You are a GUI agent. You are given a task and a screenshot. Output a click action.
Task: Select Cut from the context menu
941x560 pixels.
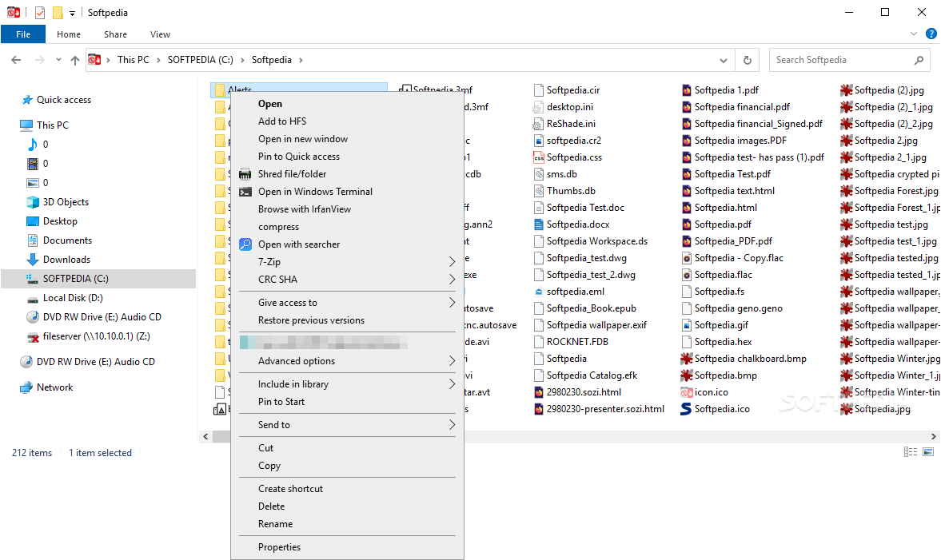[266, 448]
